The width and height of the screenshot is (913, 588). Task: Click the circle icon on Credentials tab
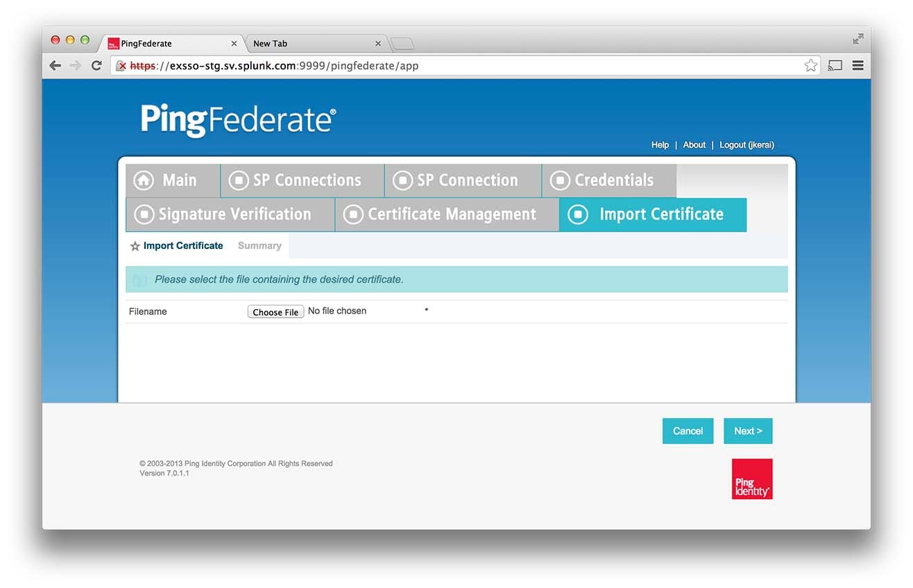(560, 180)
